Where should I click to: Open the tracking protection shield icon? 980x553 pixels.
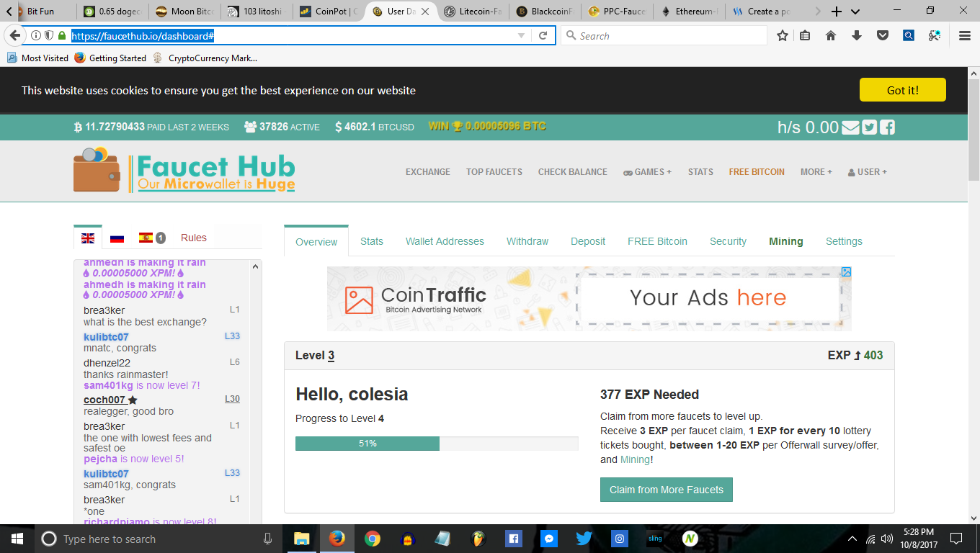tap(49, 35)
